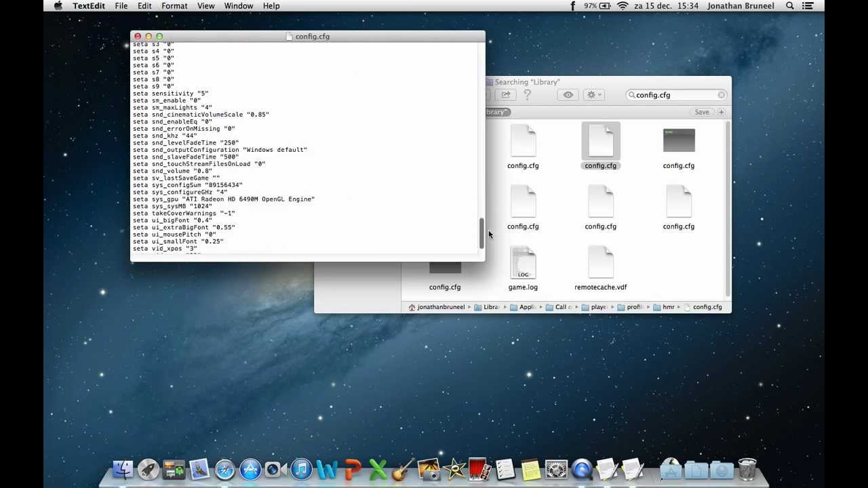Click the sys_gpu ATI Radeon line
Image resolution: width=868 pixels, height=488 pixels.
pos(224,199)
